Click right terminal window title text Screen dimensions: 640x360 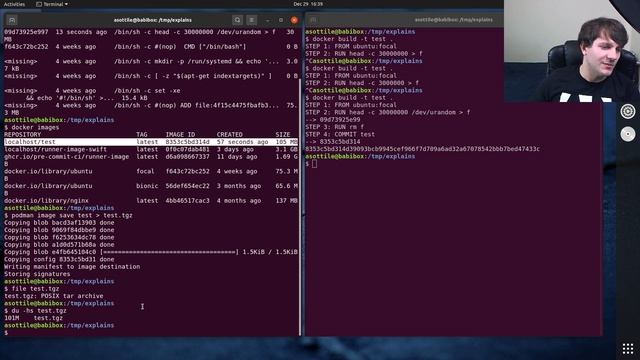coord(453,20)
